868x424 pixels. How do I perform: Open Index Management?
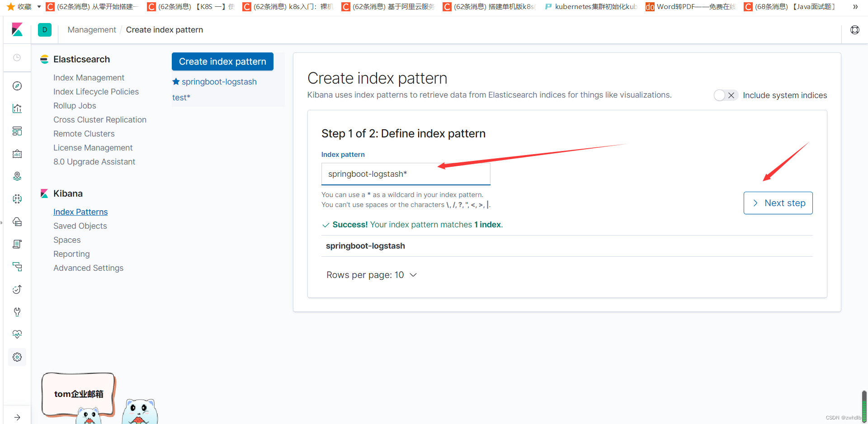pyautogui.click(x=89, y=78)
